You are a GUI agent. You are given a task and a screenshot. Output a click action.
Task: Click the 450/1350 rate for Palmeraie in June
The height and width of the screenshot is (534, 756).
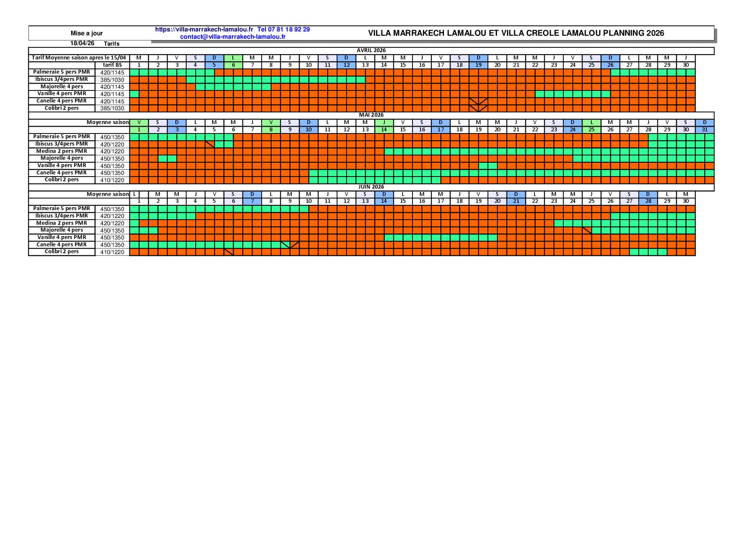[112, 209]
